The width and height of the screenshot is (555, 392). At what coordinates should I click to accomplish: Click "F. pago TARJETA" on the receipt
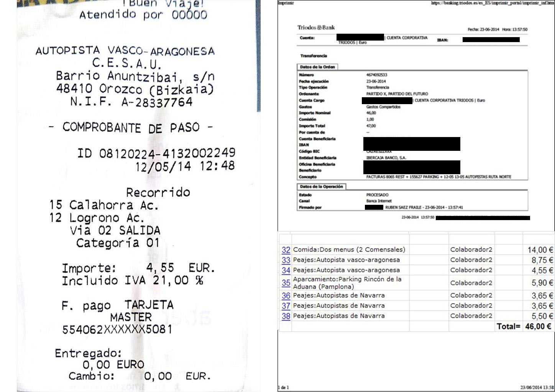pos(117,305)
